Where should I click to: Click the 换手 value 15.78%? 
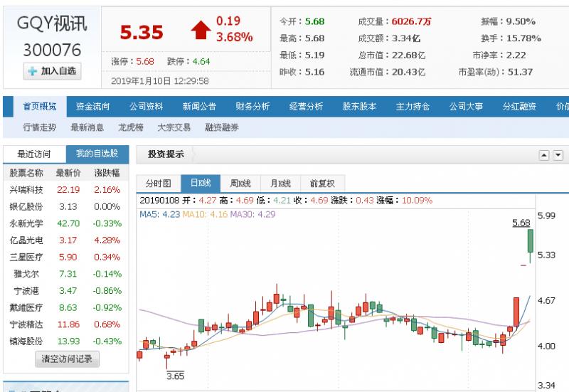(x=523, y=38)
